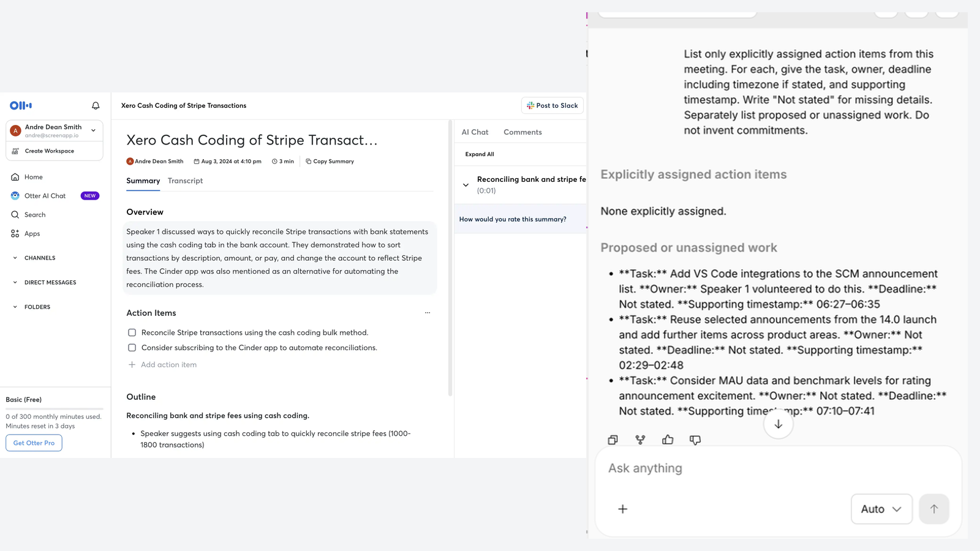This screenshot has height=551, width=980.
Task: Click the NEW badge next to Otter AI Chat
Action: click(90, 196)
